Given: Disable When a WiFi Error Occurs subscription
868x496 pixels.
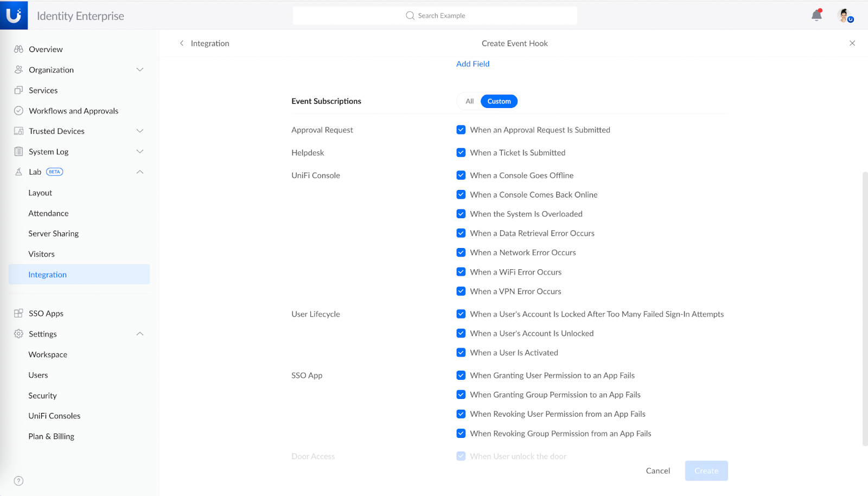Looking at the screenshot, I should (x=461, y=271).
